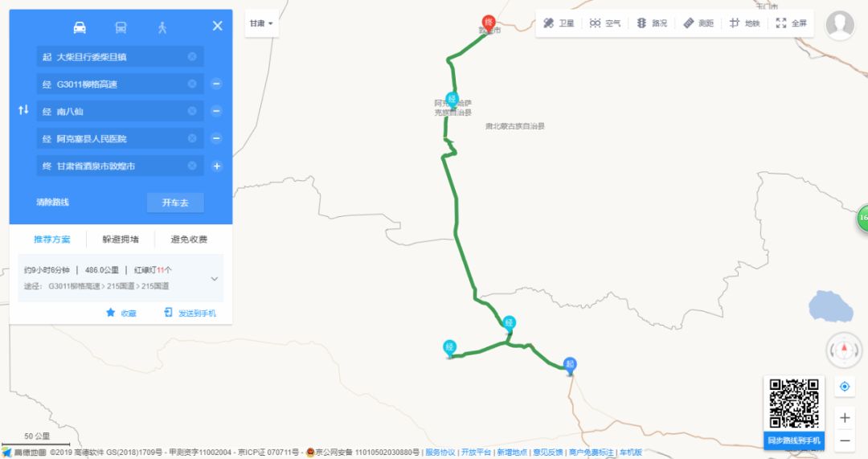Open the user avatar profile
The image size is (868, 459).
839,24
